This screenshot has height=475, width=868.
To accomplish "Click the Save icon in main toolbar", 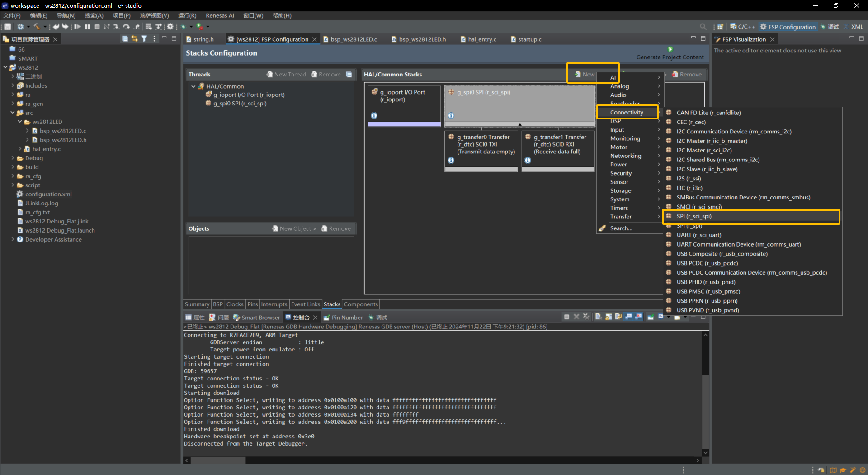I will click(x=8, y=27).
